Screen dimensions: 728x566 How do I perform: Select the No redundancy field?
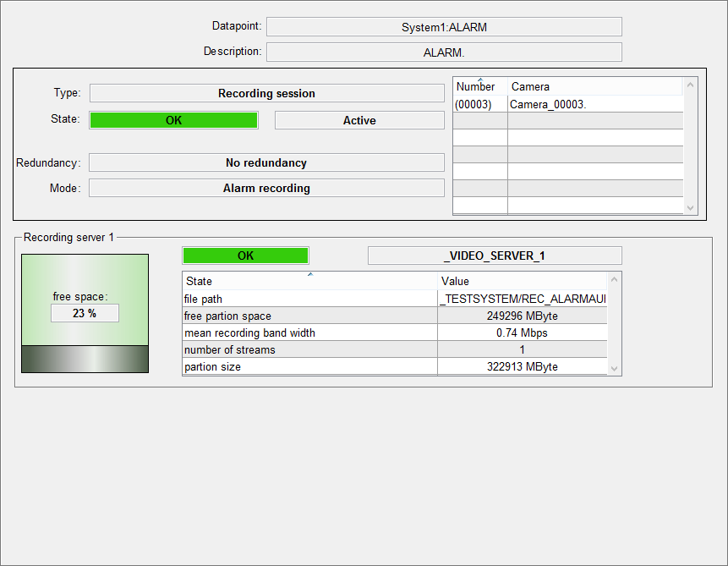[x=266, y=162]
